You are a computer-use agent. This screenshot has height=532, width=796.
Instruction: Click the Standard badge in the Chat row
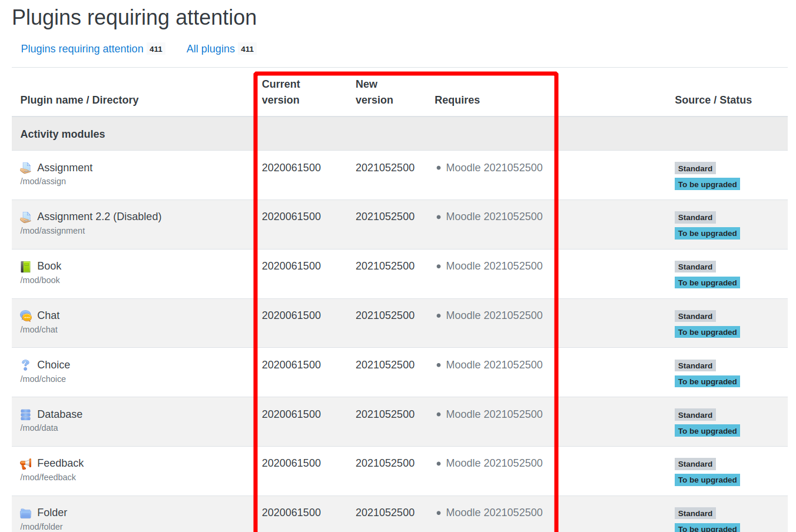point(695,316)
